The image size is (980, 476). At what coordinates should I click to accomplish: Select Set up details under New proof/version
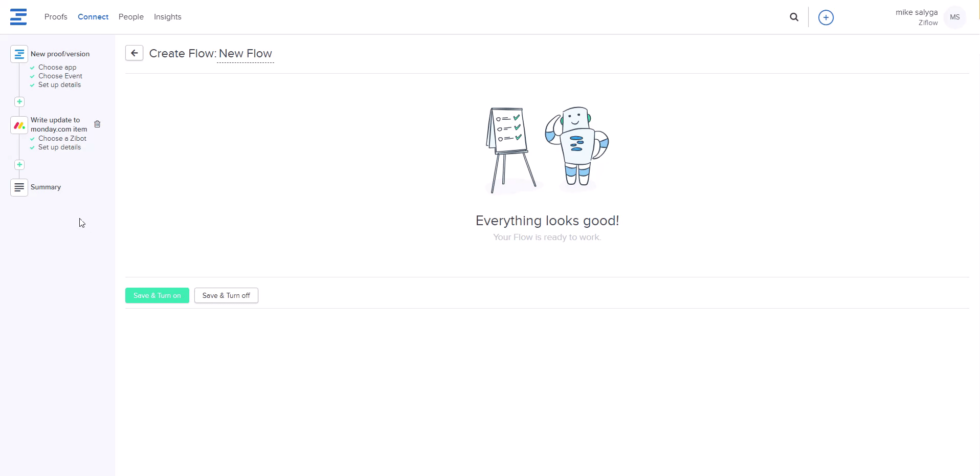(59, 84)
